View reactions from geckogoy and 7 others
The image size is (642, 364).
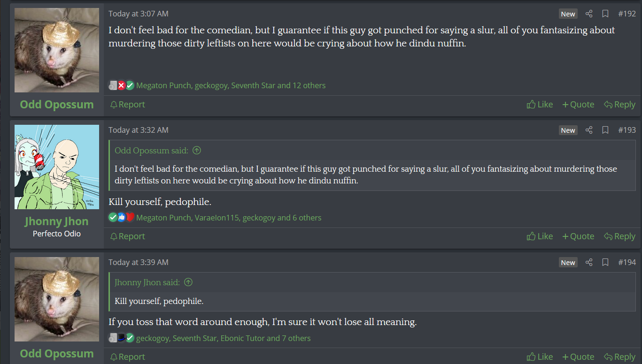[223, 338]
